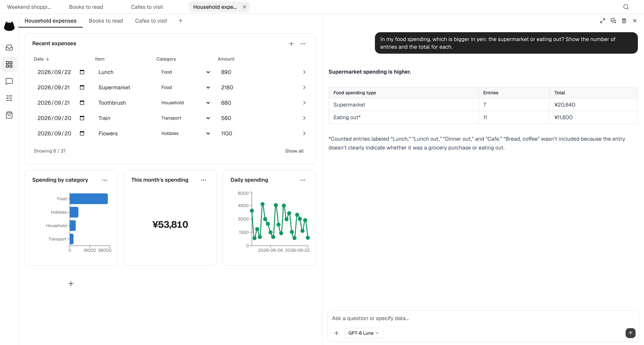Add a new widget with the plus below the charts

(71, 284)
